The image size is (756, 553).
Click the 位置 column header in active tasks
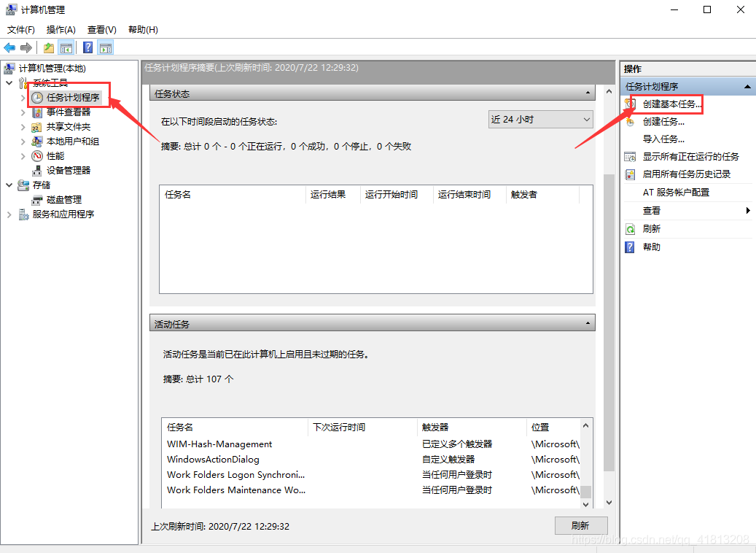pos(553,427)
